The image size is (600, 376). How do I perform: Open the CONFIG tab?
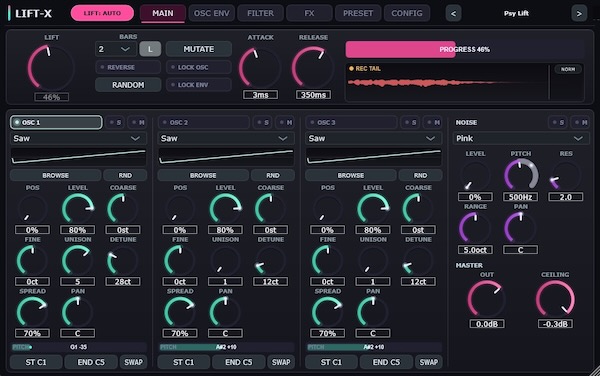(407, 13)
